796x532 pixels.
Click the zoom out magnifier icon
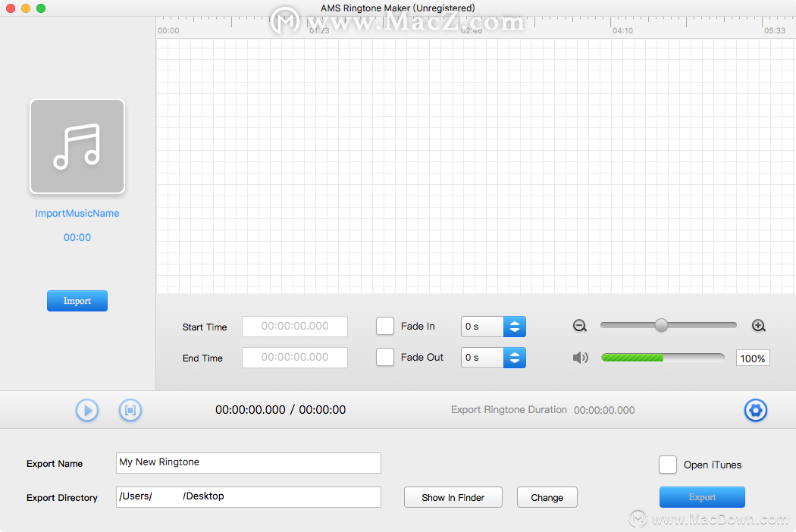click(x=580, y=326)
